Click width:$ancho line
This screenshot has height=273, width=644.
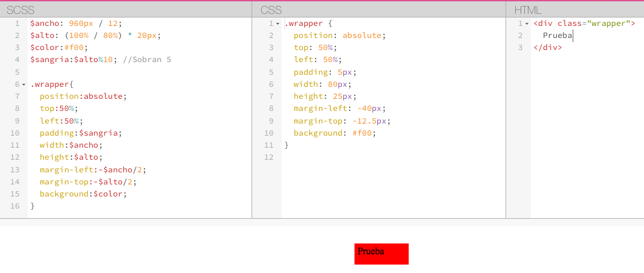71,145
